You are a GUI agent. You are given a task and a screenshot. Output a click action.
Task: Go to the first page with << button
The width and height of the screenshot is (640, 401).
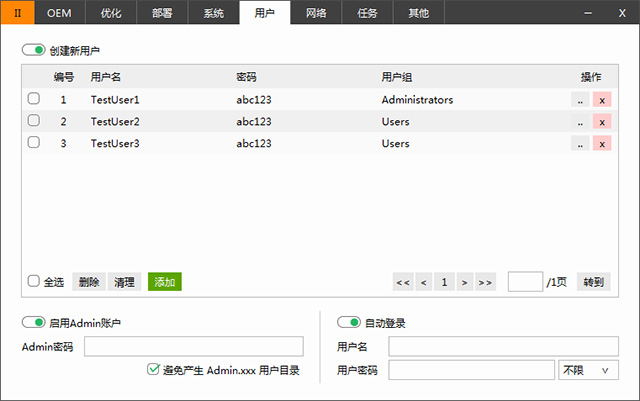tap(403, 282)
